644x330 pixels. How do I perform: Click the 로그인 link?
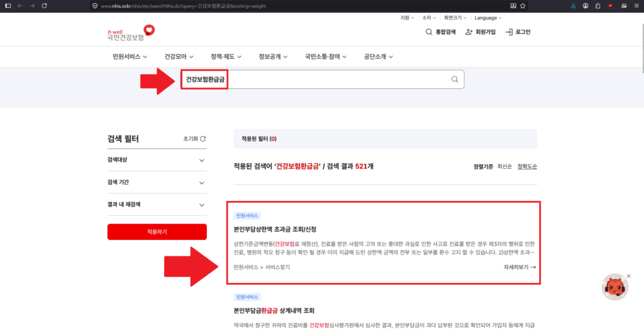tap(518, 32)
